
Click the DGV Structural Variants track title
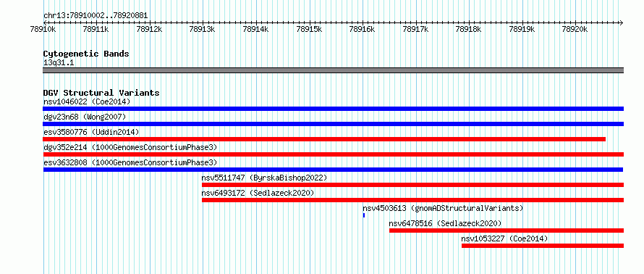click(x=101, y=93)
